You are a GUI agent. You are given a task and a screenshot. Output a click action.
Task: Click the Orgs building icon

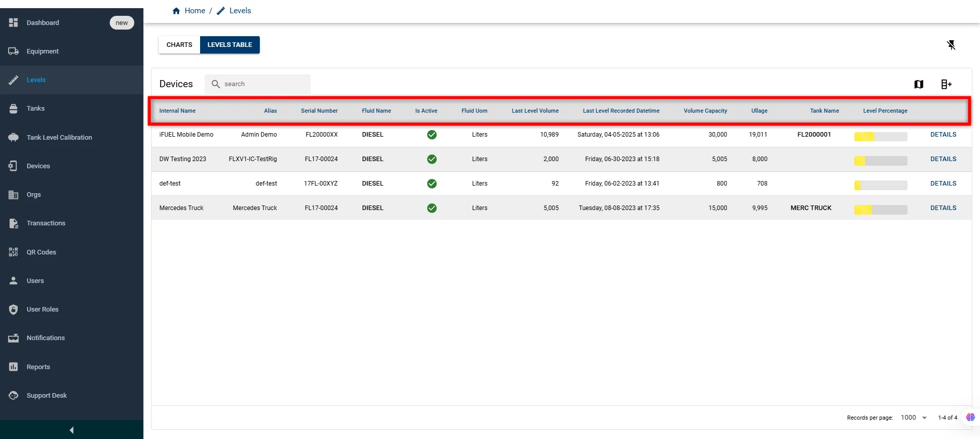[14, 194]
